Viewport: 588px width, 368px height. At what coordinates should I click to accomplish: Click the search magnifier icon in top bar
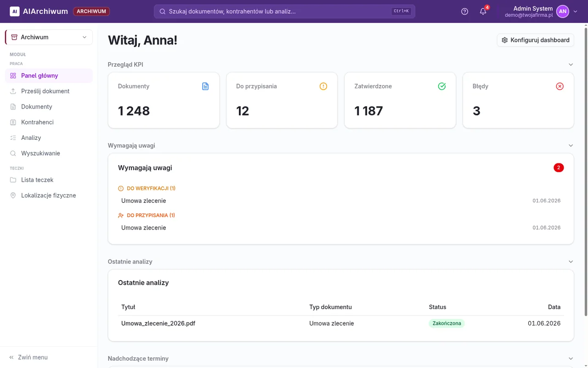tap(162, 11)
